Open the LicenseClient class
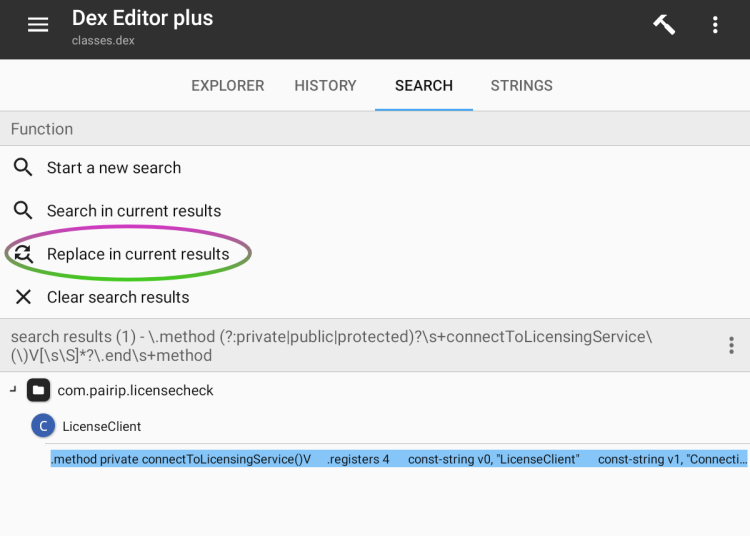The image size is (750, 536). point(101,427)
